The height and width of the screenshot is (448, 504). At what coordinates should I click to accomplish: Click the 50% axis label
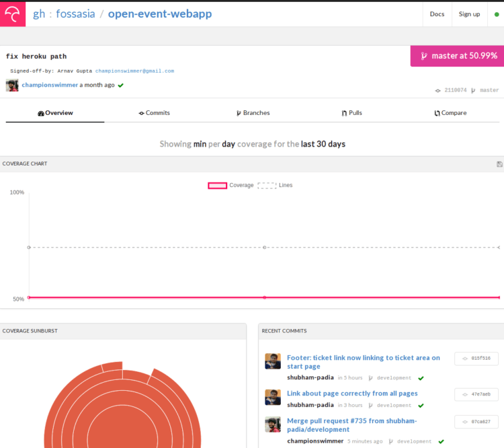pos(19,299)
